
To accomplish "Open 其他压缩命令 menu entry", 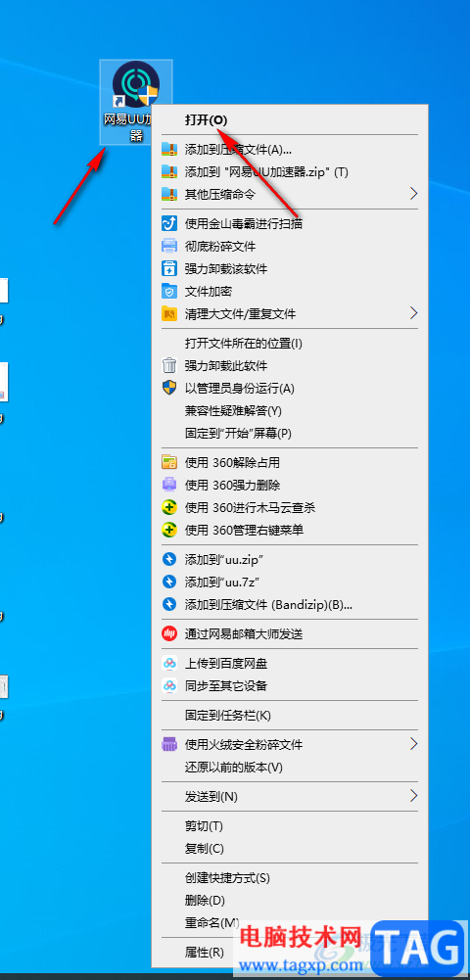I will 290,195.
